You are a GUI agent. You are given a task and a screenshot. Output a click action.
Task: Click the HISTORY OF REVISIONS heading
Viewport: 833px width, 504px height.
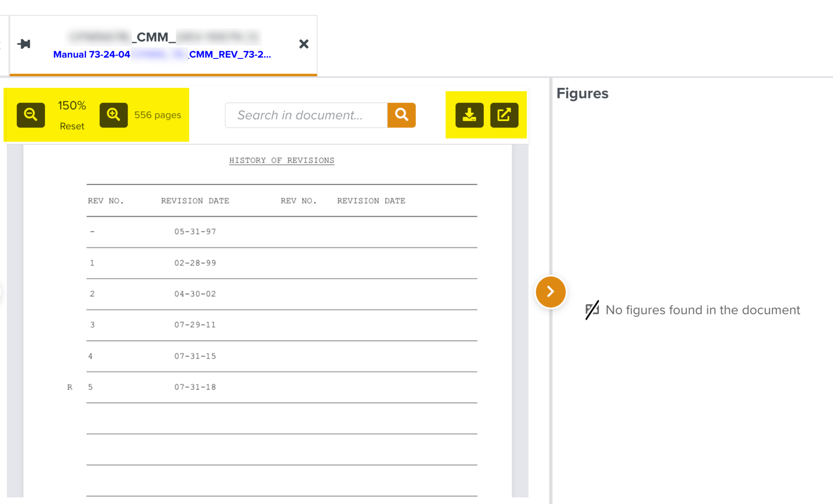282,160
